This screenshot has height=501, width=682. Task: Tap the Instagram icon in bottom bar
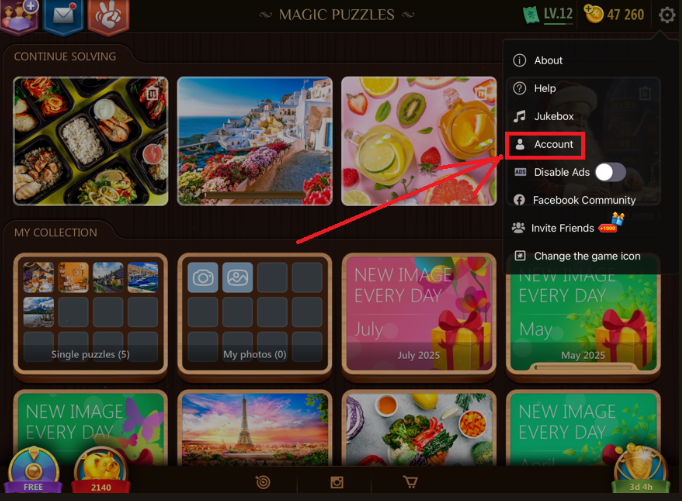pyautogui.click(x=337, y=482)
